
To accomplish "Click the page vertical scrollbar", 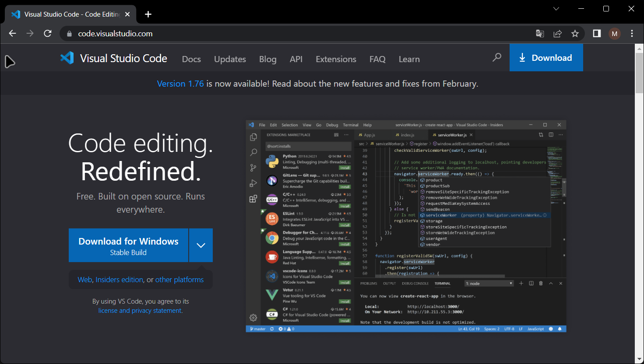I will pyautogui.click(x=639, y=73).
